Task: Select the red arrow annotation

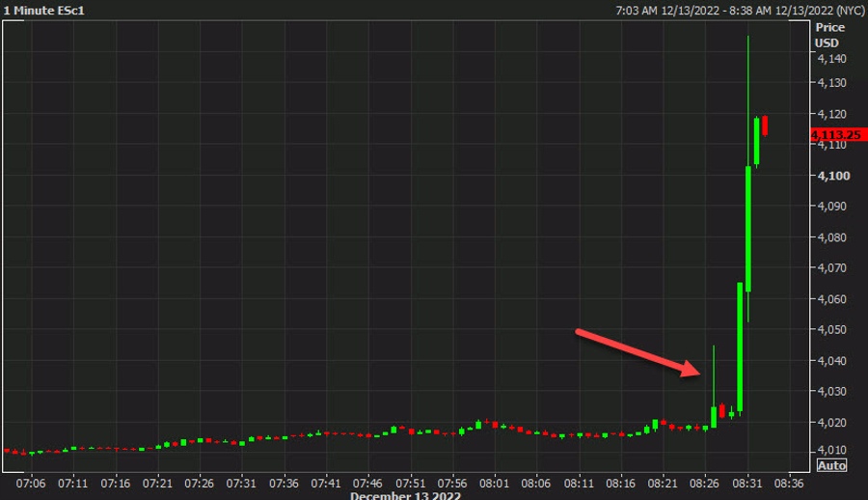Action: click(x=640, y=352)
